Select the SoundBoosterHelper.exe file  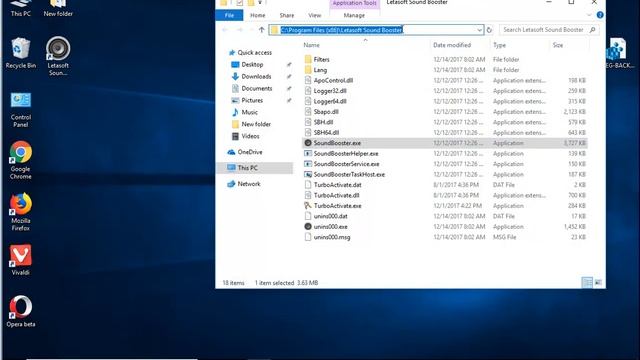pos(346,153)
